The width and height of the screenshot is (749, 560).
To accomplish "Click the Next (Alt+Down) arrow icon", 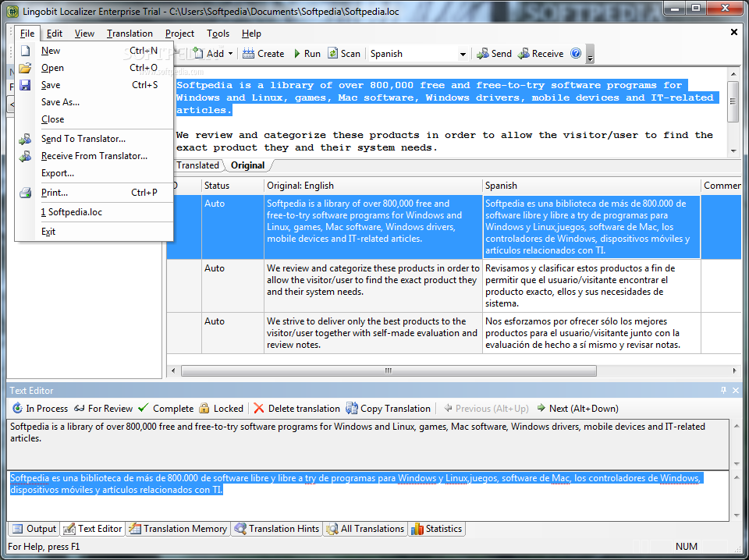I will [x=541, y=408].
